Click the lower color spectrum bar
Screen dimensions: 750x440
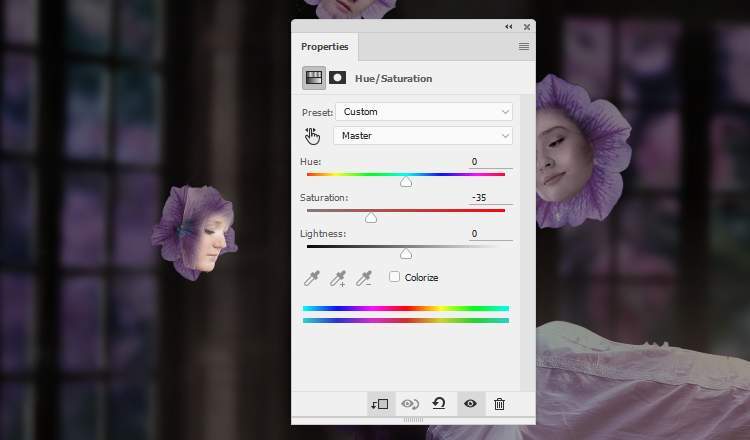pos(406,320)
